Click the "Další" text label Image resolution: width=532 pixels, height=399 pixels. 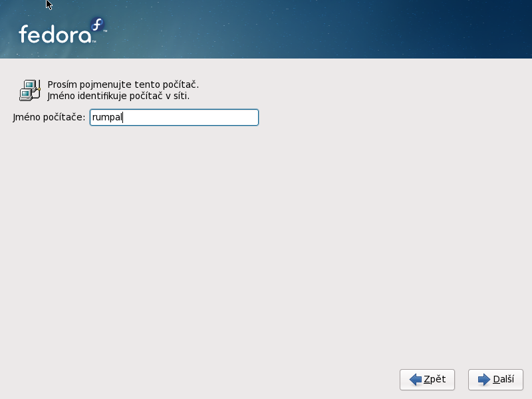click(503, 380)
